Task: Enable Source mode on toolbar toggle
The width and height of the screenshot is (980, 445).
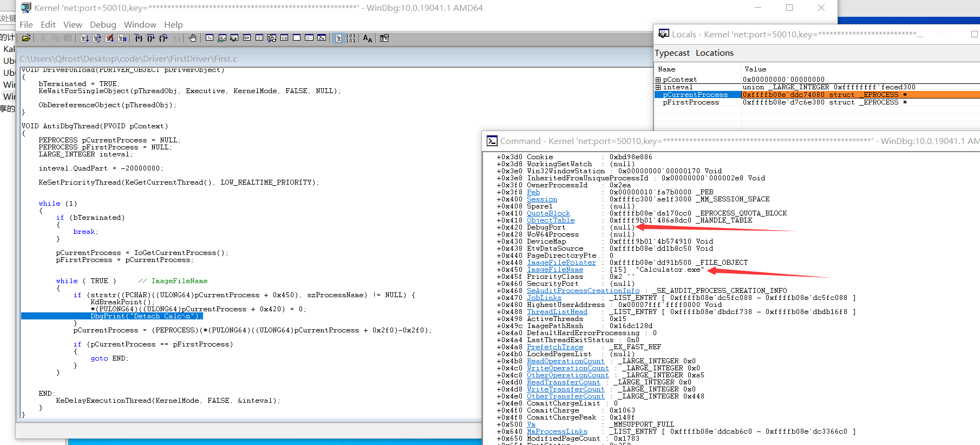Action: (338, 38)
